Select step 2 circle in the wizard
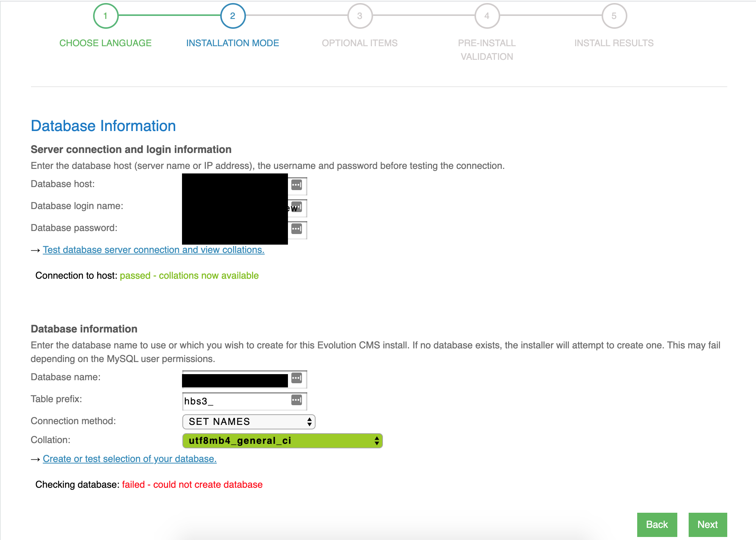756x540 pixels. (x=233, y=16)
